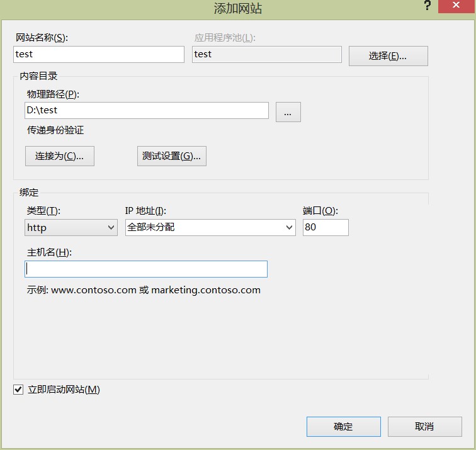Click the 传递身份验证 label
This screenshot has width=476, height=450.
55,130
